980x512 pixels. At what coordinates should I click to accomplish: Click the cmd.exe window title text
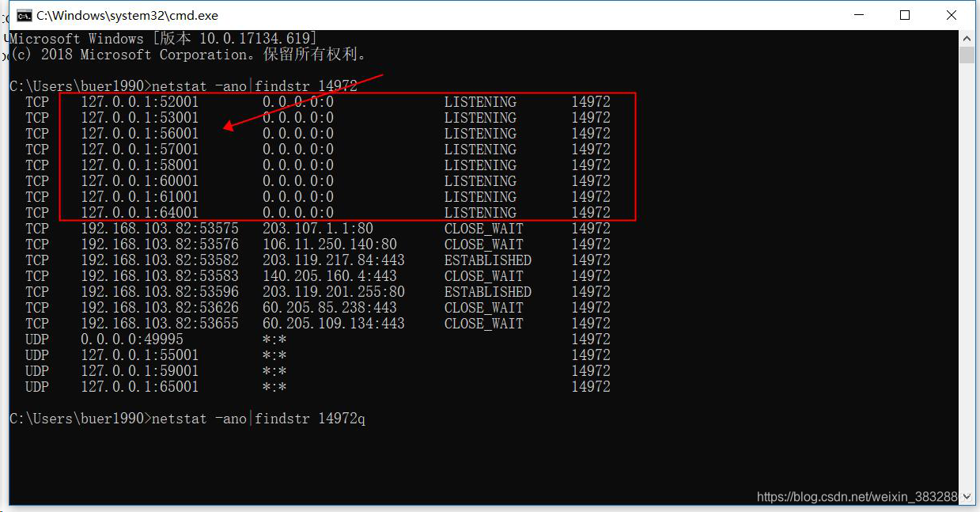[127, 15]
